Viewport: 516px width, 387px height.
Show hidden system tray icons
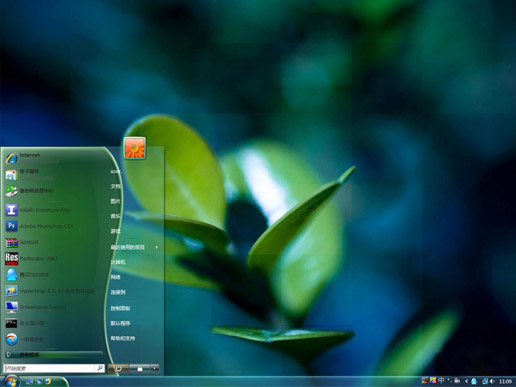pos(466,381)
